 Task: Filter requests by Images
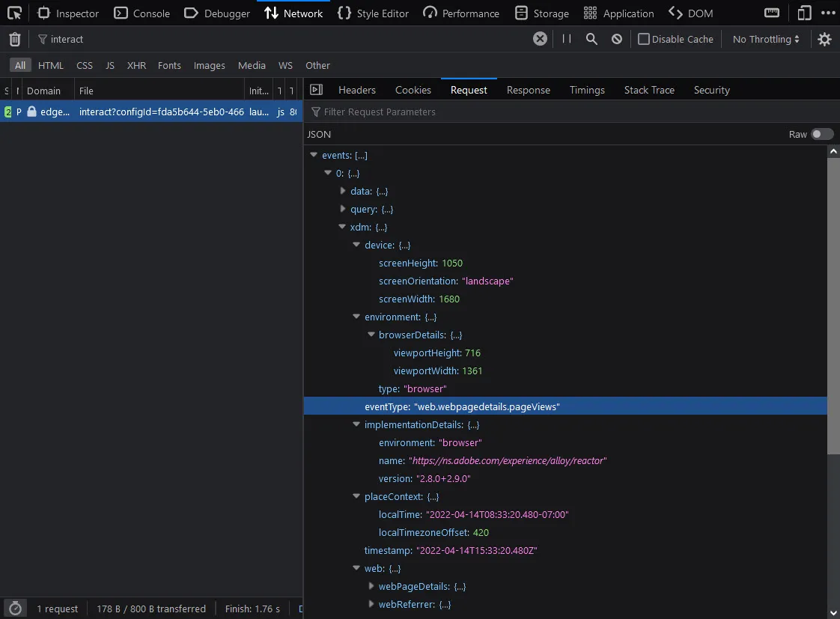pos(210,65)
